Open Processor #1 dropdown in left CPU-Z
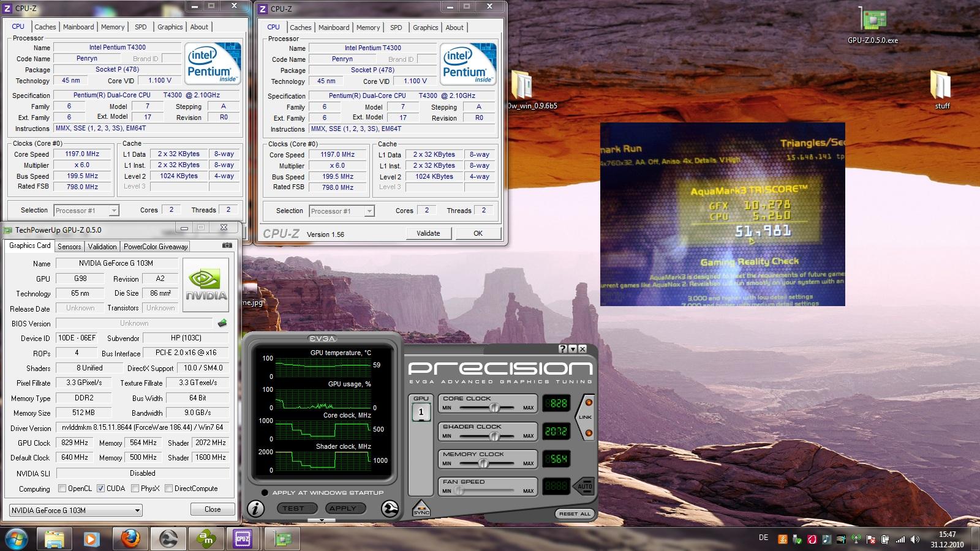 (86, 211)
